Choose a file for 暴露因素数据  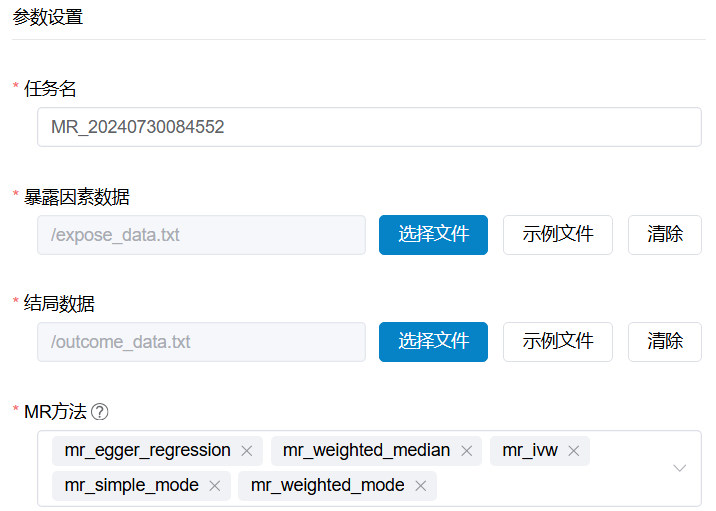point(433,235)
